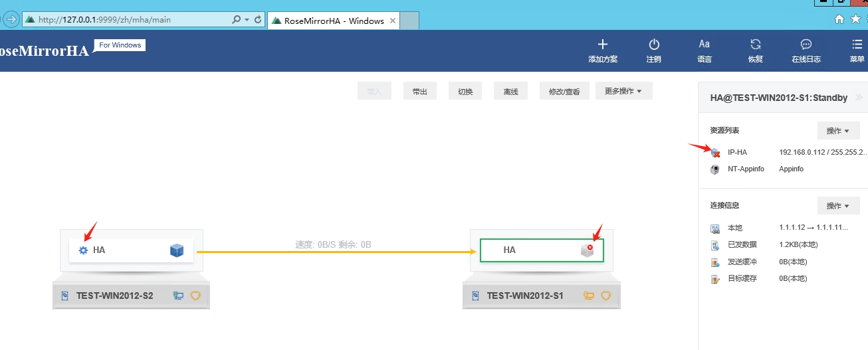Click the error cube icon in S1 HA box

pos(587,250)
